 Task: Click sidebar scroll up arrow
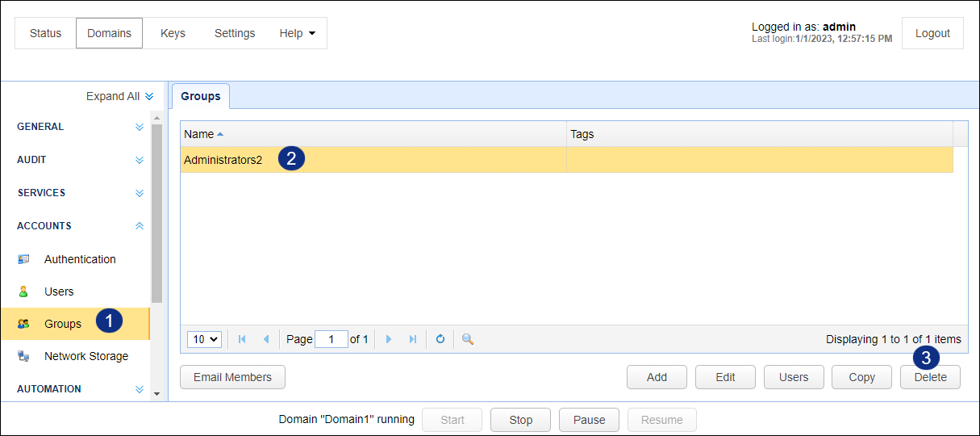click(x=156, y=118)
